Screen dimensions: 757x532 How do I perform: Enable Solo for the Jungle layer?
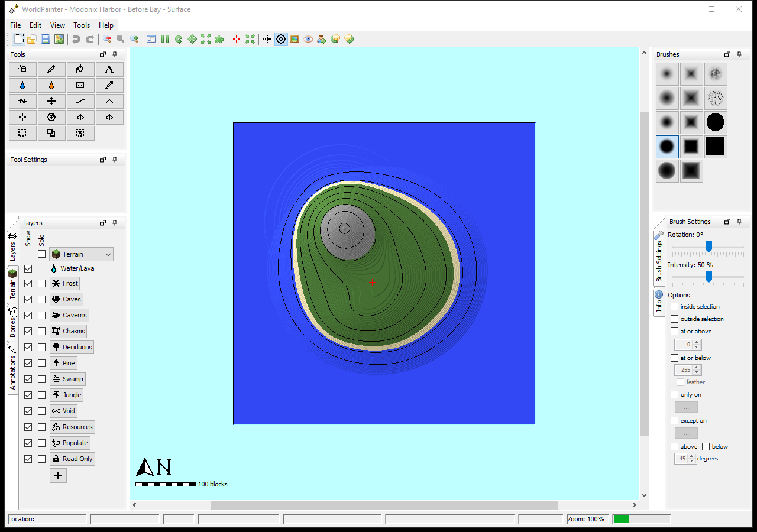click(41, 395)
